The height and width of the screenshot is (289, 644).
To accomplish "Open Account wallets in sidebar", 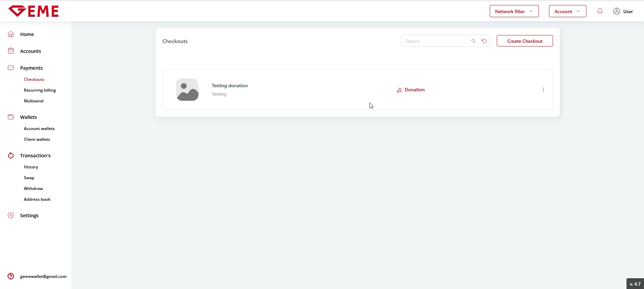I will pyautogui.click(x=39, y=129).
